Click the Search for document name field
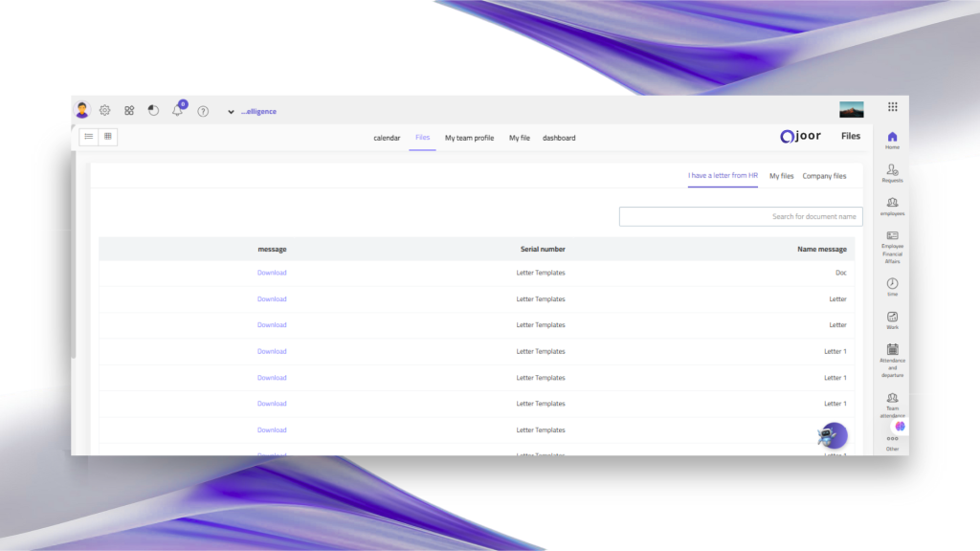Image resolution: width=980 pixels, height=551 pixels. coord(740,216)
